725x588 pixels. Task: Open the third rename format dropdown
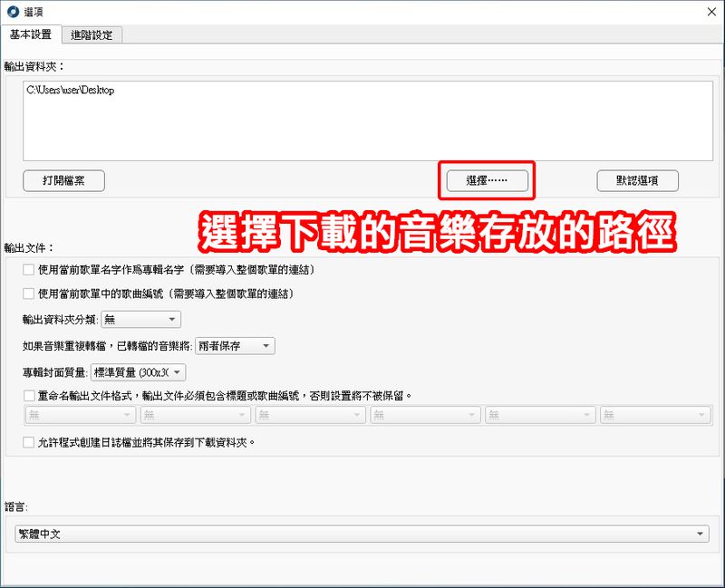click(x=310, y=415)
